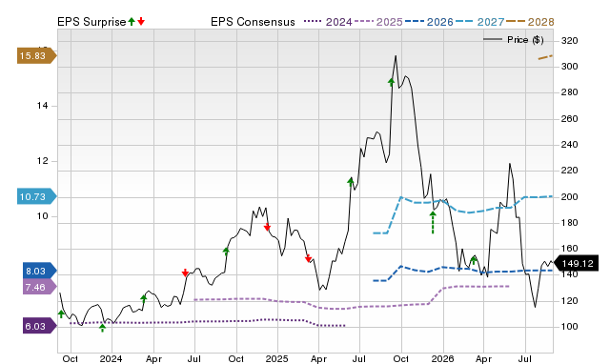Click the green surprise arrow before Jul 2025
The height and width of the screenshot is (364, 610).
[x=351, y=182]
